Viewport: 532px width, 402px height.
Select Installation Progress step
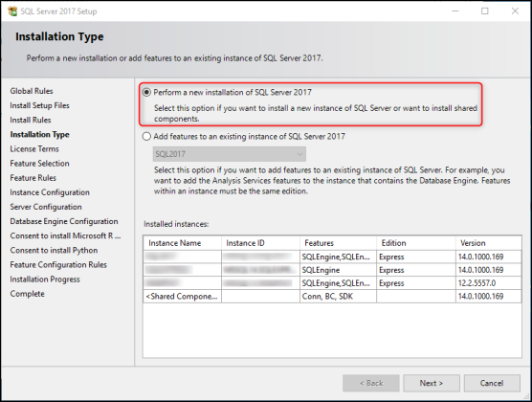pos(45,279)
